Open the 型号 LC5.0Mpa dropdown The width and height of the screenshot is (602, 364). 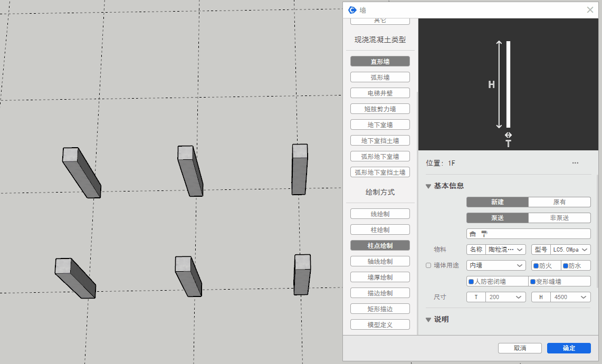click(x=570, y=250)
